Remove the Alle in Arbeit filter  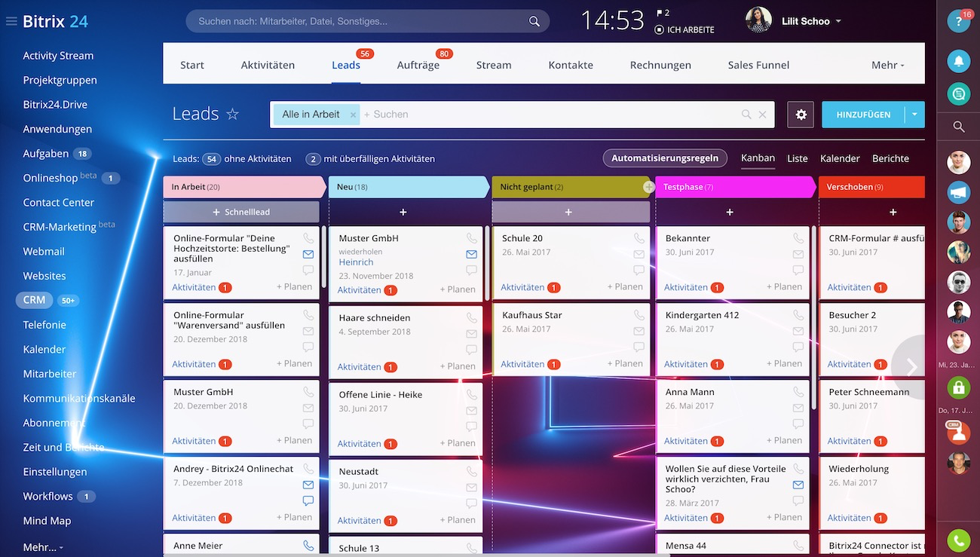(353, 115)
